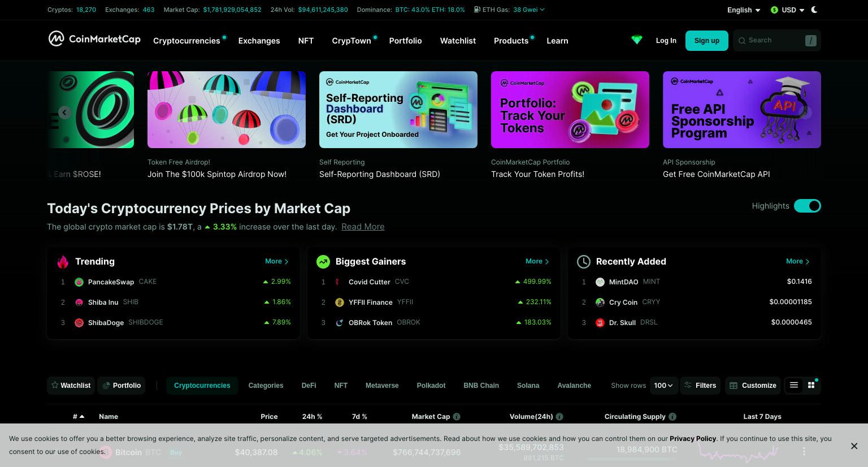
Task: Click the ShibaDoge coin icon
Action: 79,322
